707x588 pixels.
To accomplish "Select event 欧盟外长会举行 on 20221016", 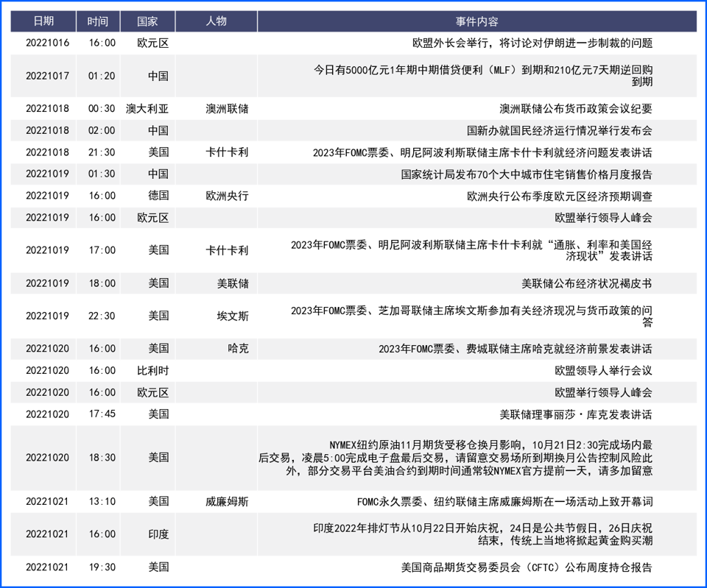I will click(532, 43).
